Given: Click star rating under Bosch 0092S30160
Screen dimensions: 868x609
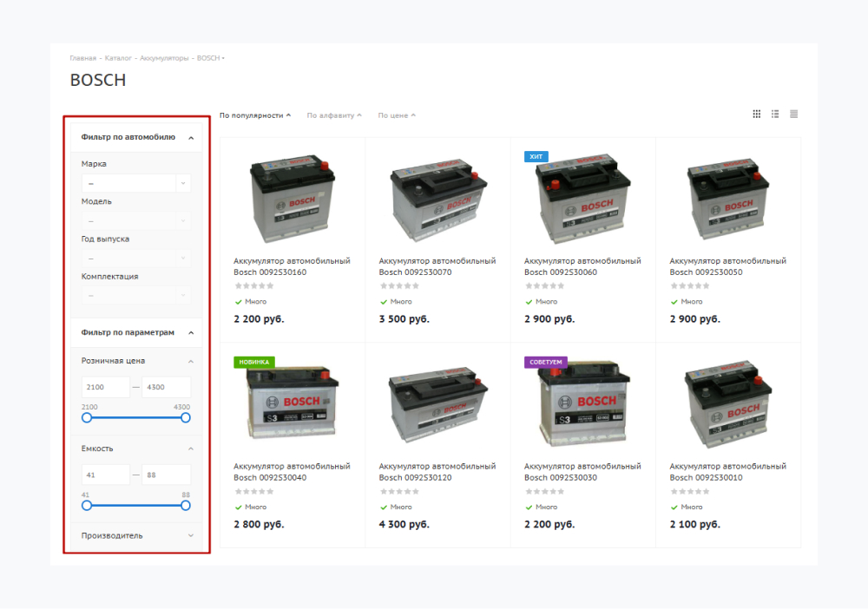Looking at the screenshot, I should [x=253, y=285].
